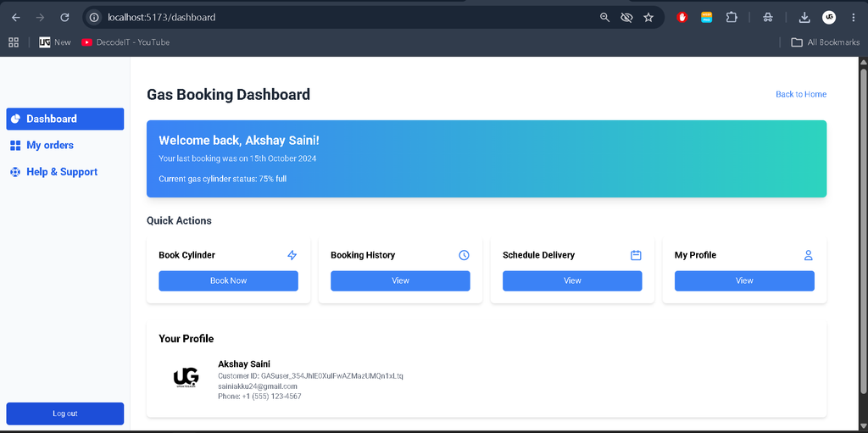Click the browser back arrow
The height and width of the screenshot is (433, 868).
tap(16, 18)
